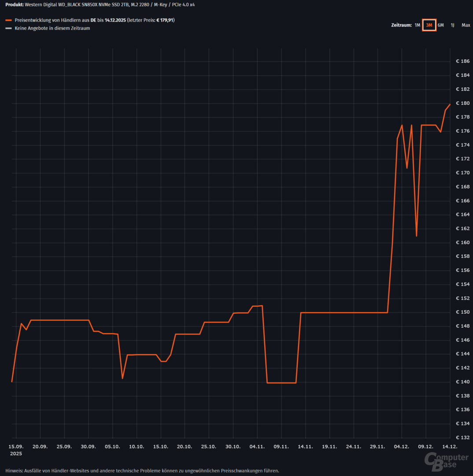The image size is (473, 476).
Task: Show the Max time range
Action: pyautogui.click(x=466, y=25)
